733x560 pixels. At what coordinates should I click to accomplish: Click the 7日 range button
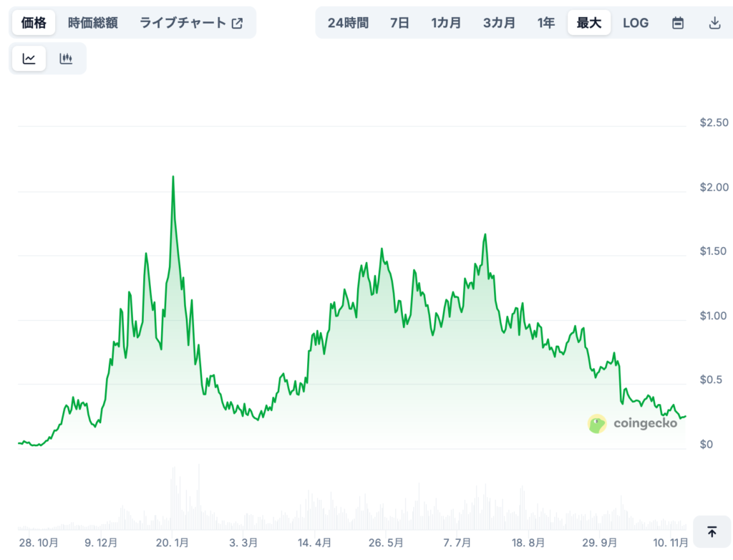(x=399, y=22)
